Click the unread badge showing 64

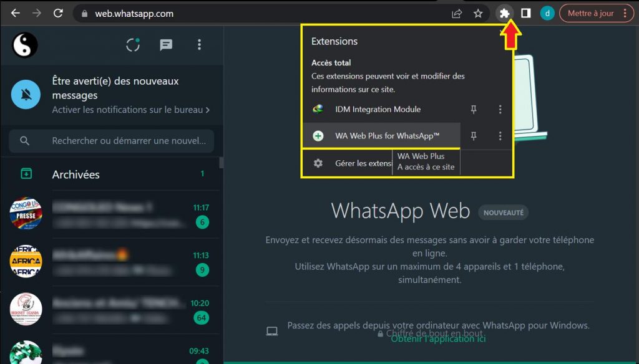202,318
